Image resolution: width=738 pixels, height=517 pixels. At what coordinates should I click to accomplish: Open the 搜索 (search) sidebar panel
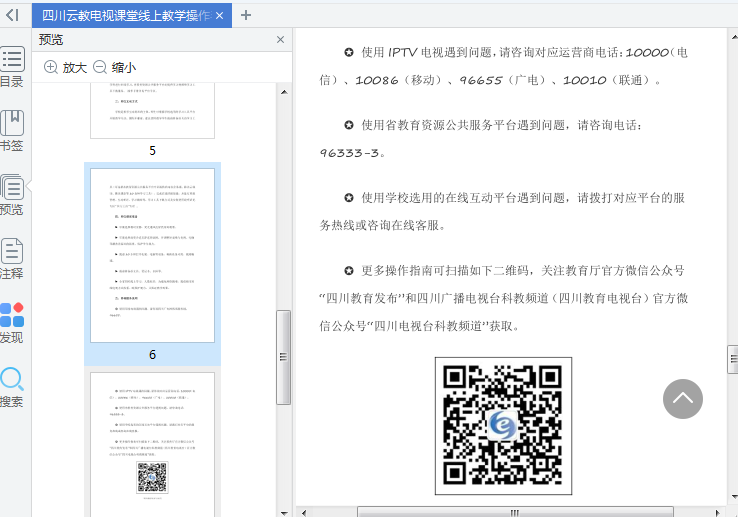[12, 387]
